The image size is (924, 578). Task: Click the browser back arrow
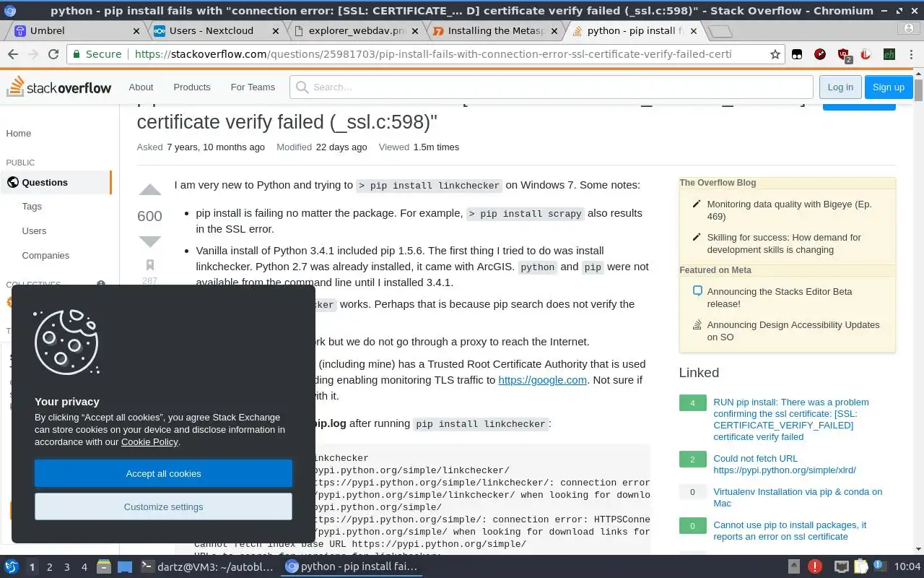click(13, 54)
